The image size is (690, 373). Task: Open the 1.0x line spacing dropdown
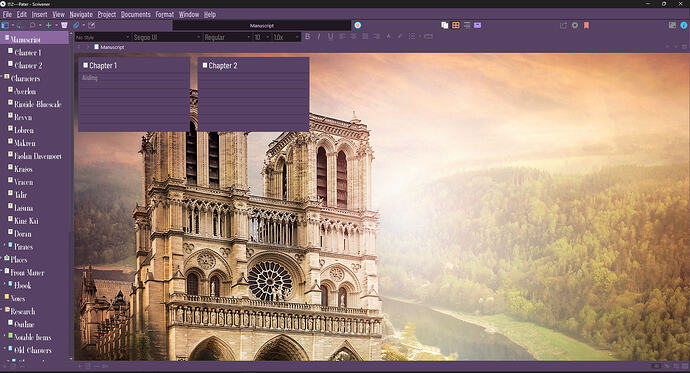pos(286,37)
